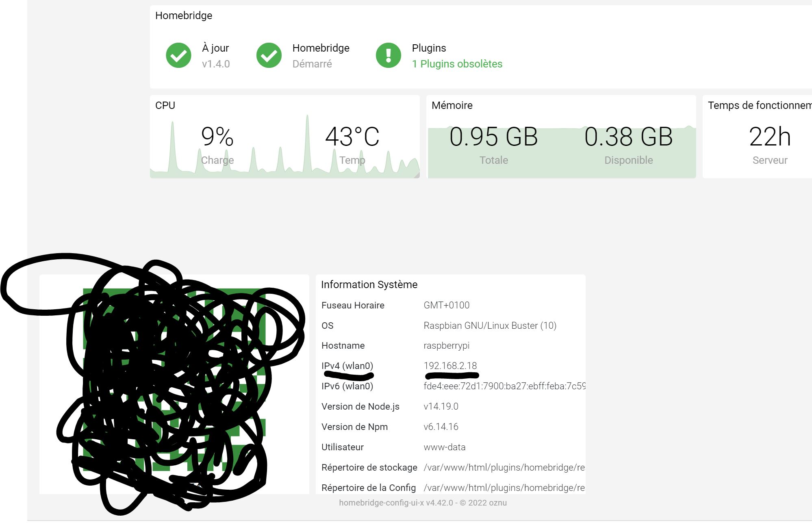Select the www-data user value

(x=444, y=447)
